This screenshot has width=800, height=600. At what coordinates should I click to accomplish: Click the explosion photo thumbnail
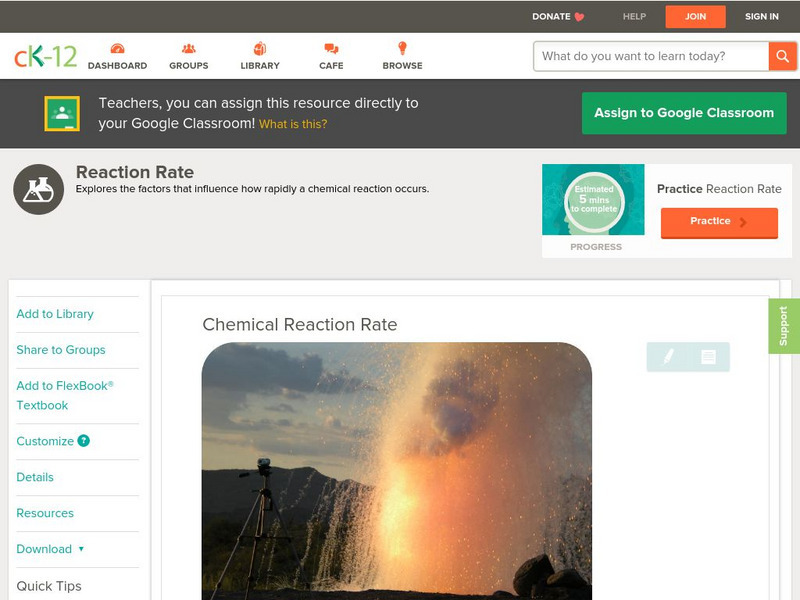point(397,471)
